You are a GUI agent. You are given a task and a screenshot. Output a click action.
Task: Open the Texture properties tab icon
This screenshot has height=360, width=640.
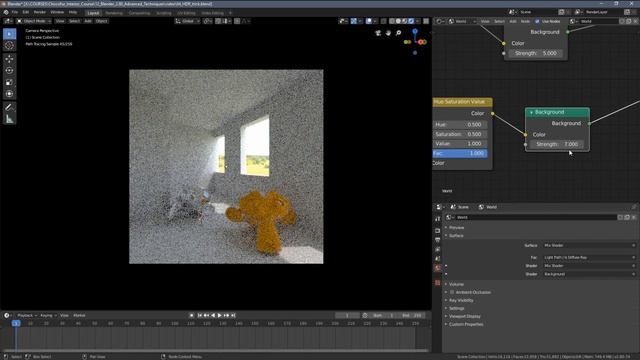click(438, 283)
